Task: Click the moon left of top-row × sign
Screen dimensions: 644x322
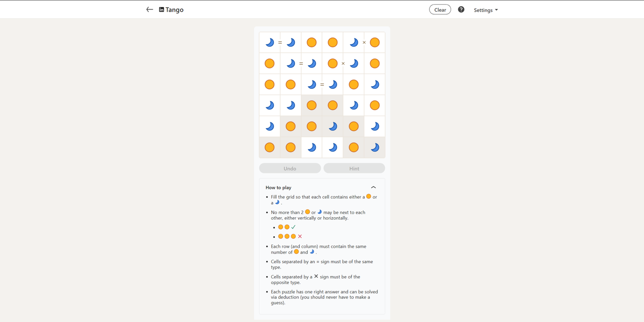Action: (353, 42)
